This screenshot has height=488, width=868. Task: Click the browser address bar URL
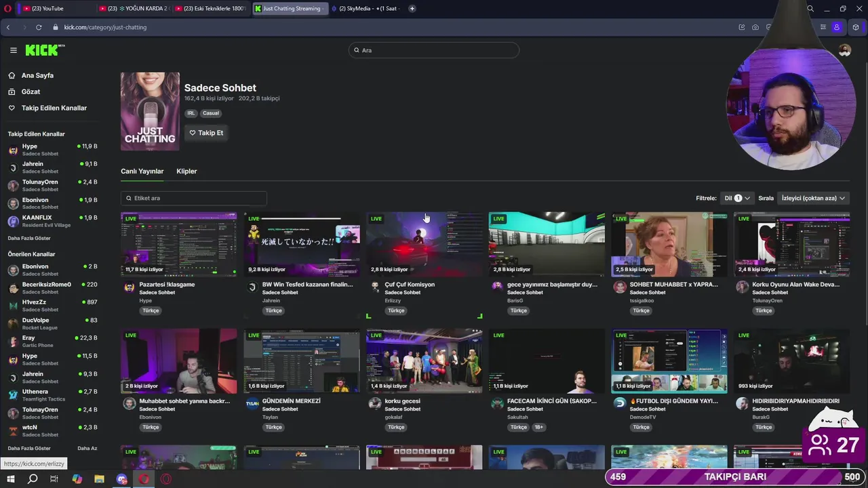point(105,27)
